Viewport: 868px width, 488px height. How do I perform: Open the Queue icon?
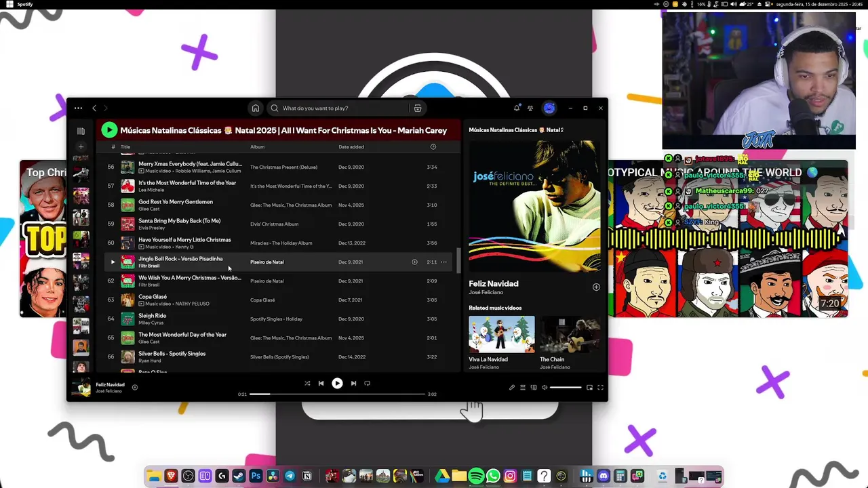point(523,388)
